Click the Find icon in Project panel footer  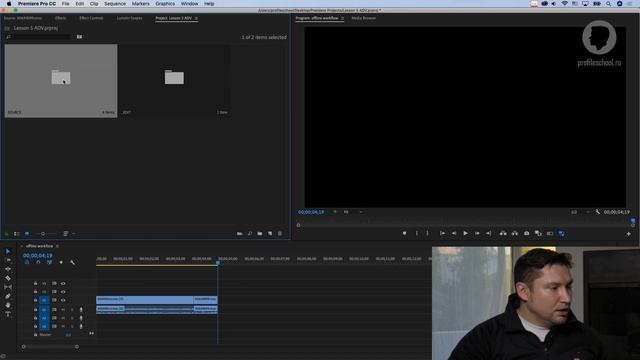[250, 233]
